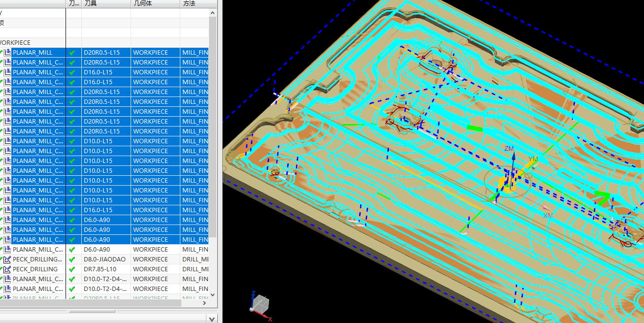The height and width of the screenshot is (323, 644).
Task: Select the PLANAR_MILL operation name
Action: (x=33, y=52)
